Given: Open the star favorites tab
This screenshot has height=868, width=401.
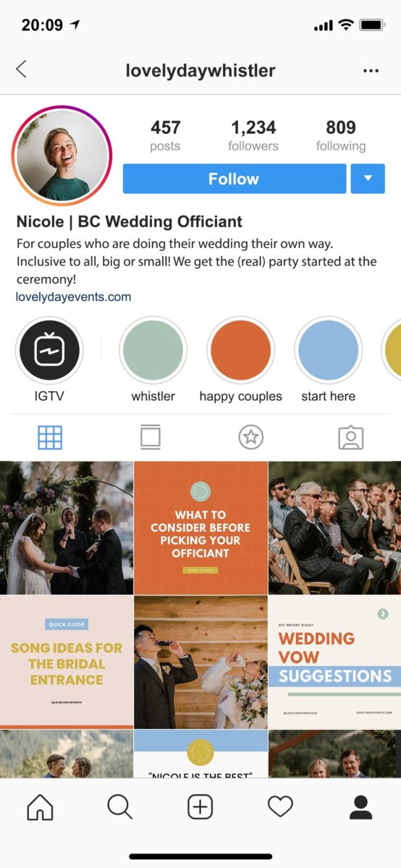Looking at the screenshot, I should pos(250,438).
